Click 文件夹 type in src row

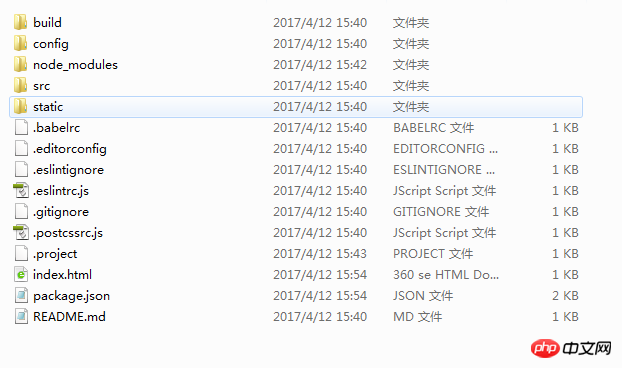411,85
